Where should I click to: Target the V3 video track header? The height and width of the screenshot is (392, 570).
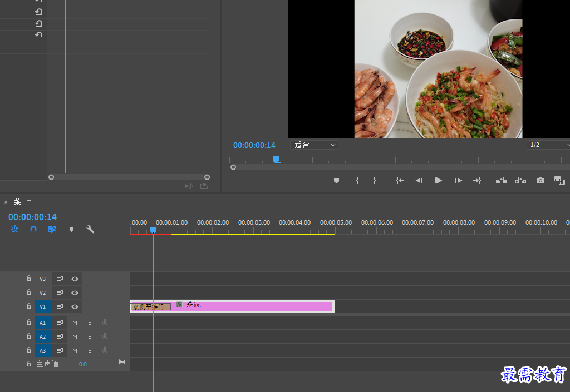[x=43, y=279]
